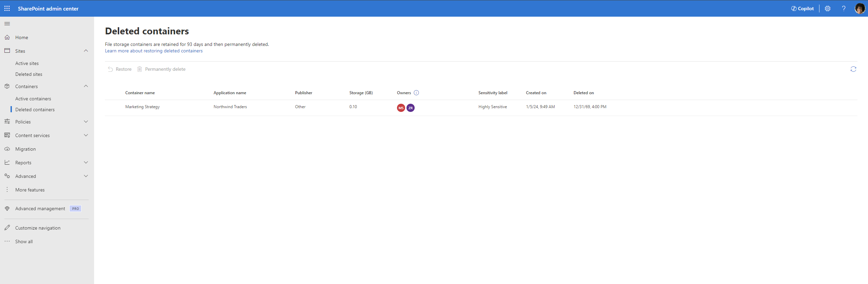The width and height of the screenshot is (868, 284).
Task: Click the Reports chart icon
Action: (x=7, y=163)
